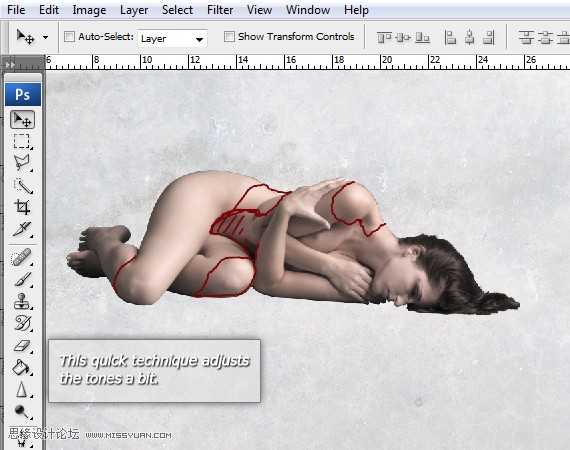
Task: Open the Edit menu
Action: tap(49, 10)
